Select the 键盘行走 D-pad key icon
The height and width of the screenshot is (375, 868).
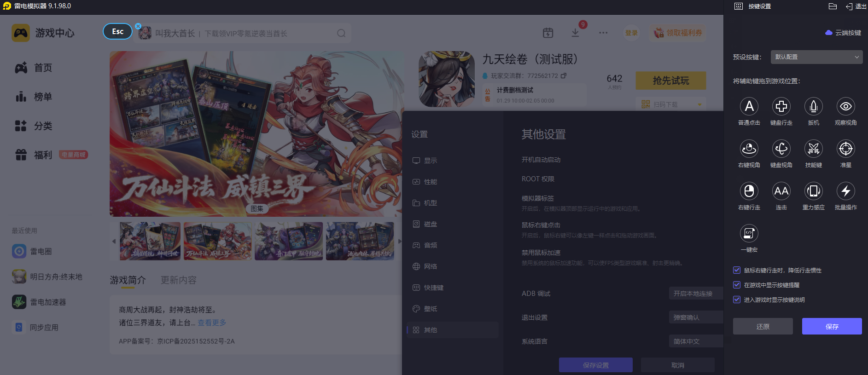click(781, 106)
